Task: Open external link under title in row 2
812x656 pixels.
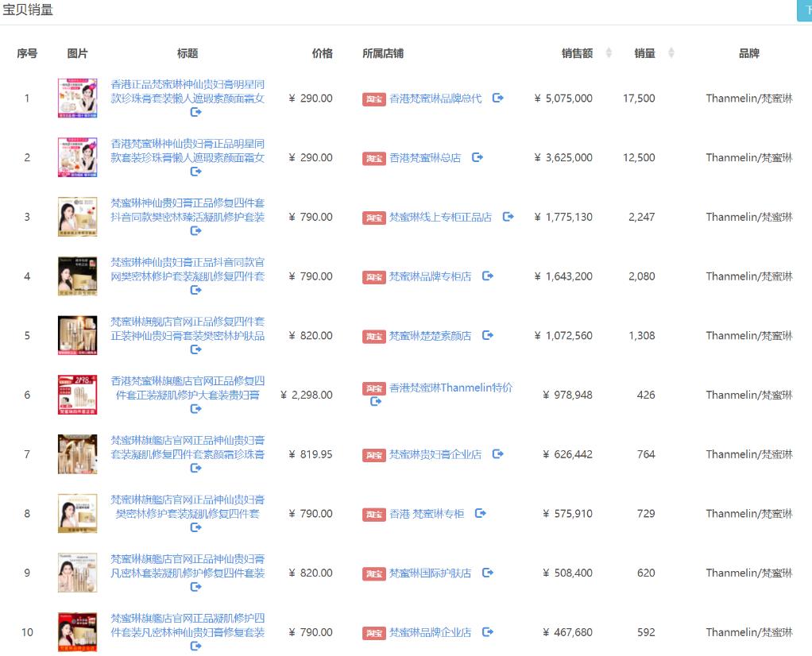Action: tap(195, 172)
